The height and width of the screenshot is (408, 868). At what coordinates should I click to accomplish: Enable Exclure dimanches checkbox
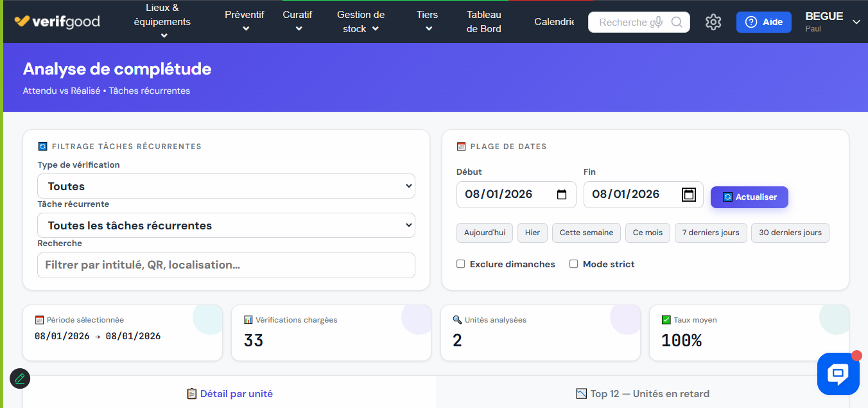pos(460,264)
